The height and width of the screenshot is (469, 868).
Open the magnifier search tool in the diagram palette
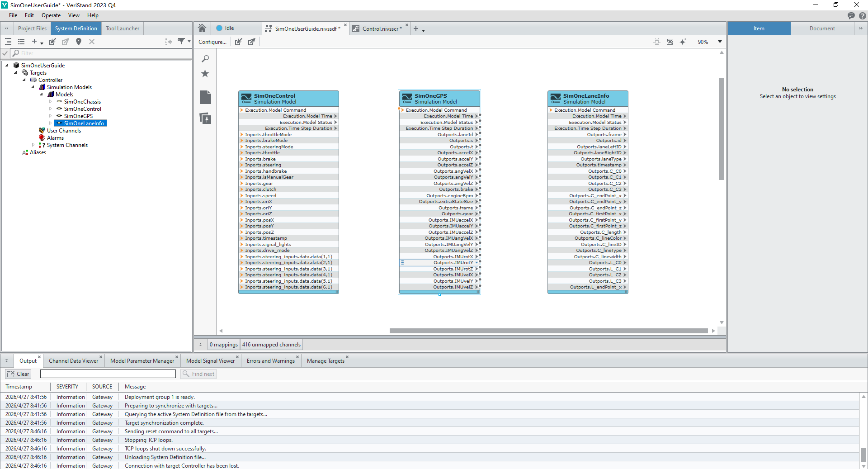tap(205, 59)
